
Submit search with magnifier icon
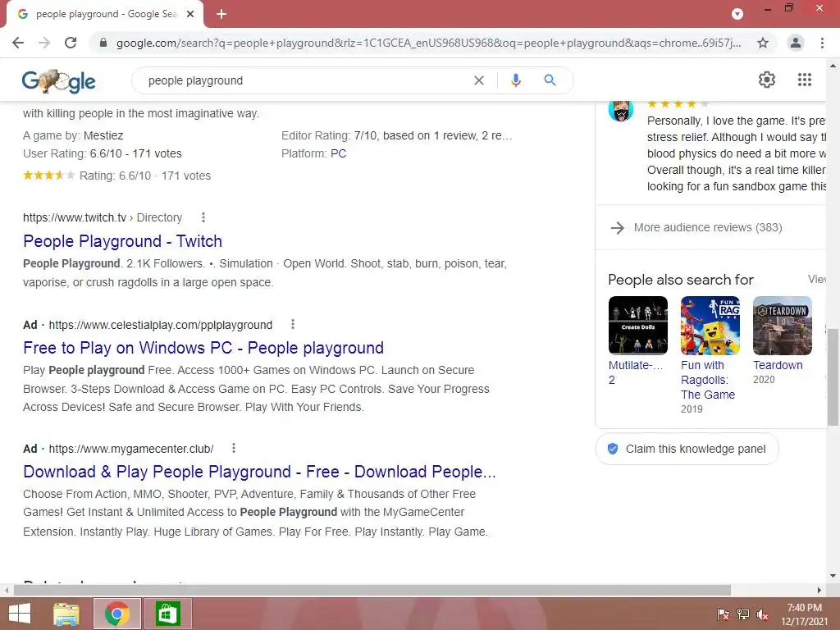(x=550, y=80)
